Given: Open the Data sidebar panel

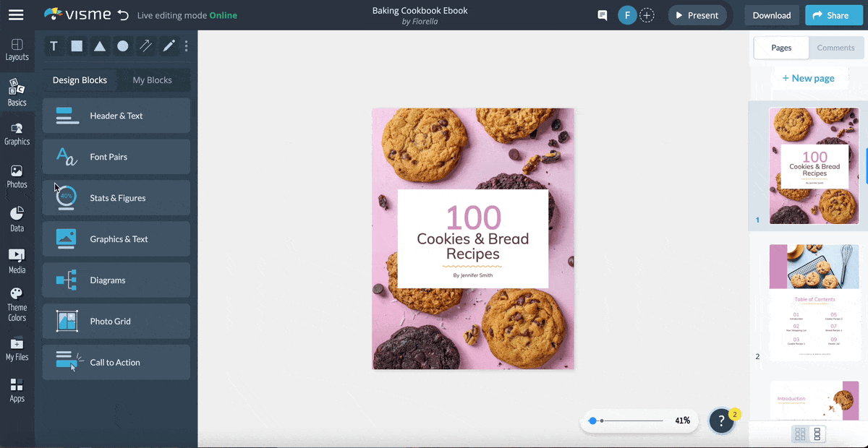Looking at the screenshot, I should point(17,215).
